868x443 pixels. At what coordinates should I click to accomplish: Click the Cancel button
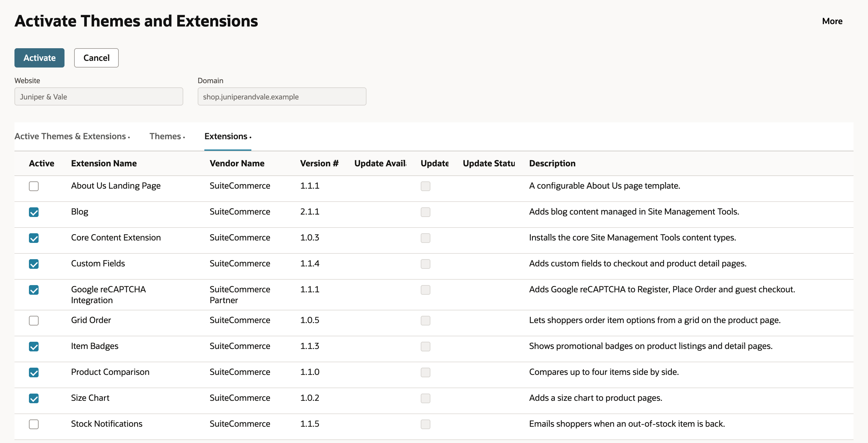(x=96, y=58)
